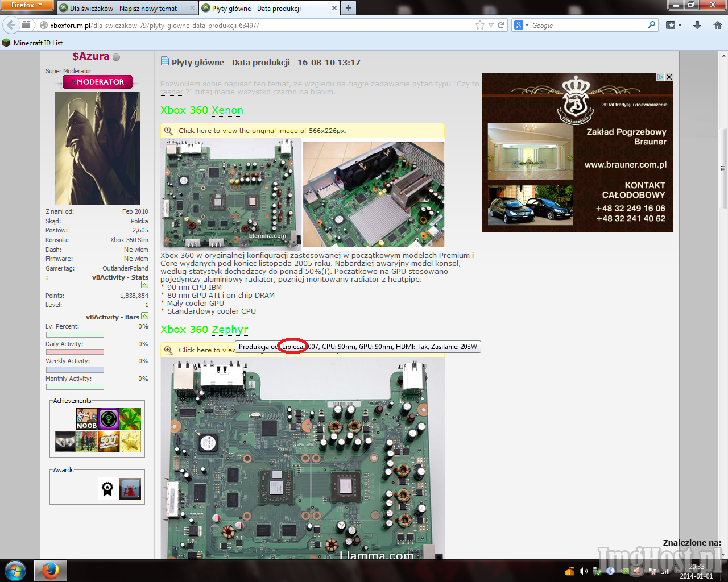
Task: Click the Daily Activity progress bar
Action: point(75,352)
